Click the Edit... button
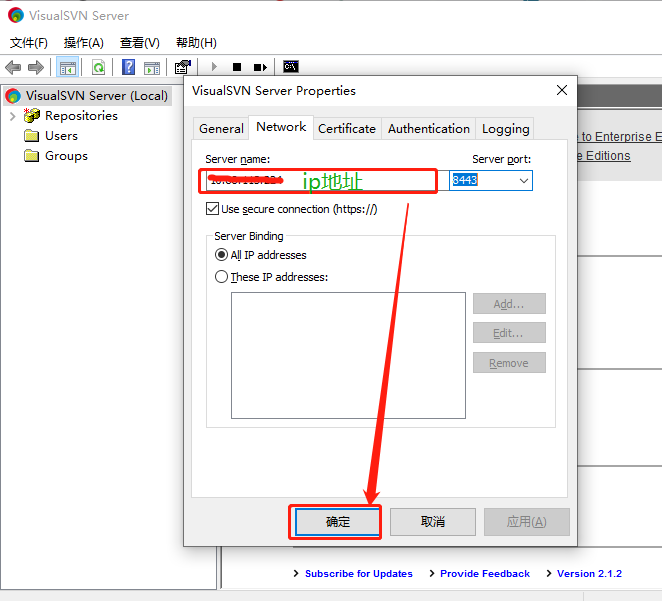Screen dimensions: 662x601 click(x=509, y=333)
